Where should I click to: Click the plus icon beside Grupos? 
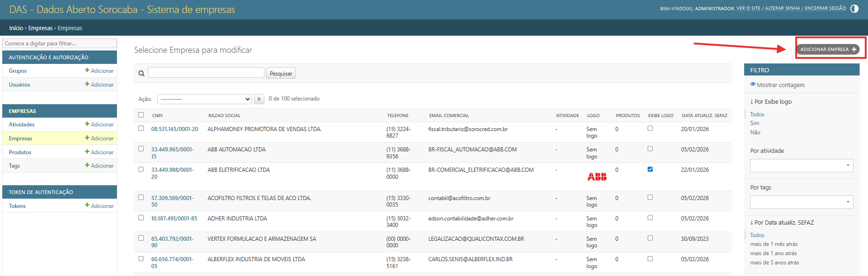pyautogui.click(x=87, y=70)
